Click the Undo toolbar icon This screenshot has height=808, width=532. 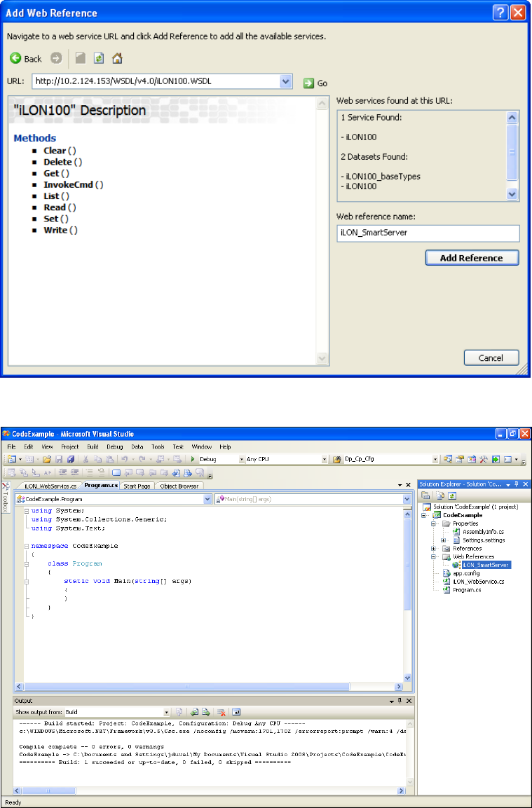124,458
